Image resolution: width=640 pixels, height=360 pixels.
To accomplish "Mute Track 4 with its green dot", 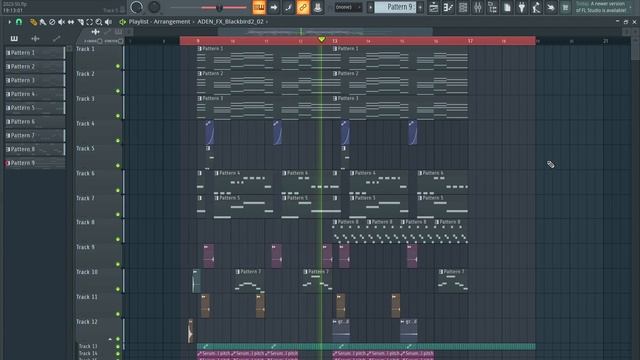I will pos(118,141).
